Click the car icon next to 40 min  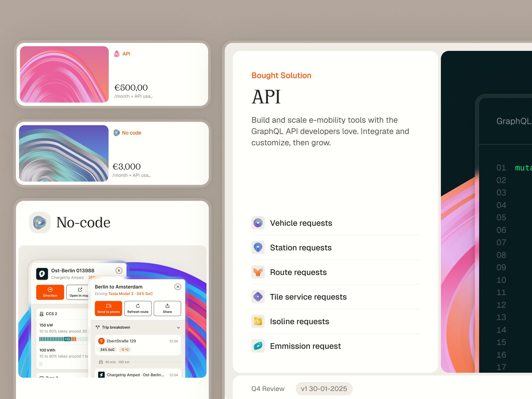click(101, 362)
